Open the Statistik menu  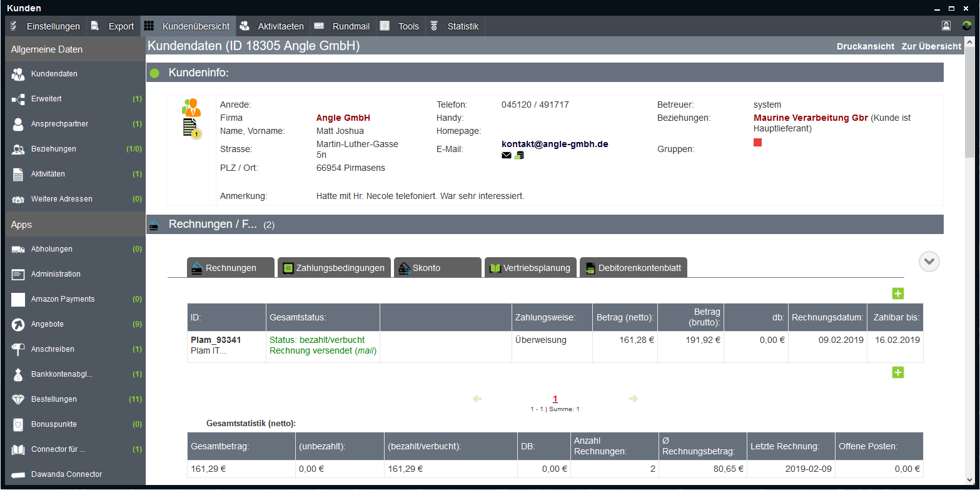click(x=455, y=26)
